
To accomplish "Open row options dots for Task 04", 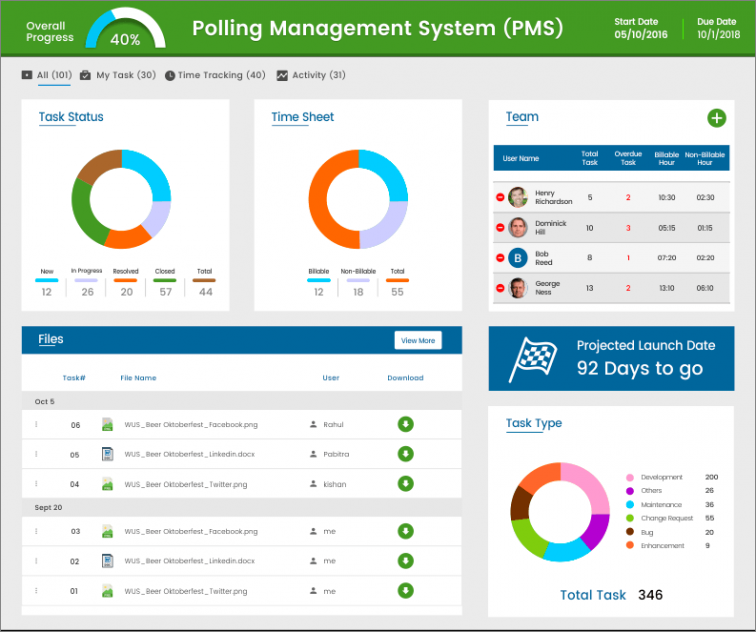I will [x=36, y=484].
